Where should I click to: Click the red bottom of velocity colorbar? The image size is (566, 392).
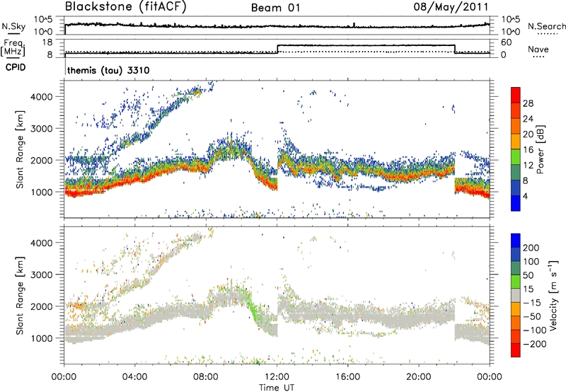516,350
